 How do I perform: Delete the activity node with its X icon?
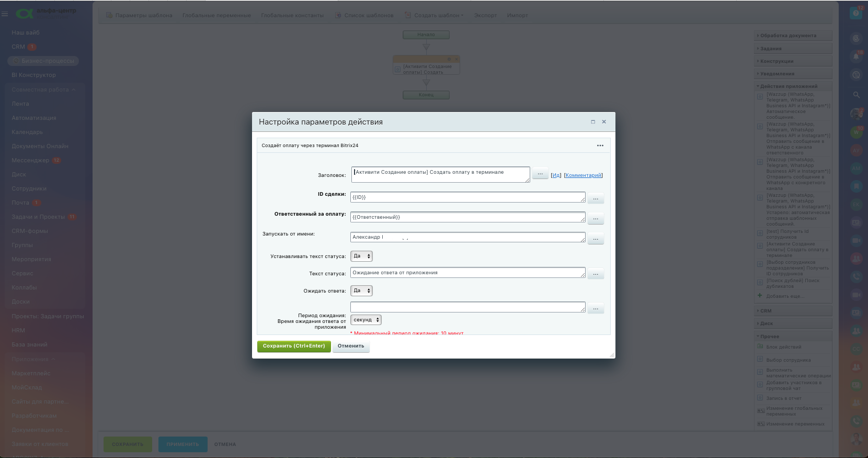point(456,59)
